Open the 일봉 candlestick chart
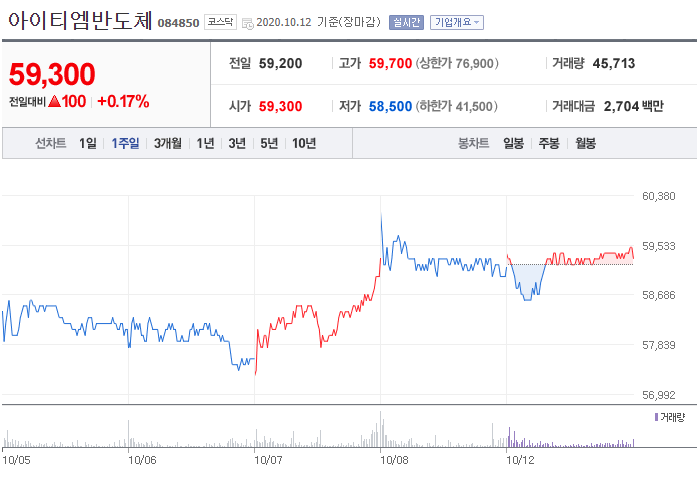 [x=513, y=143]
